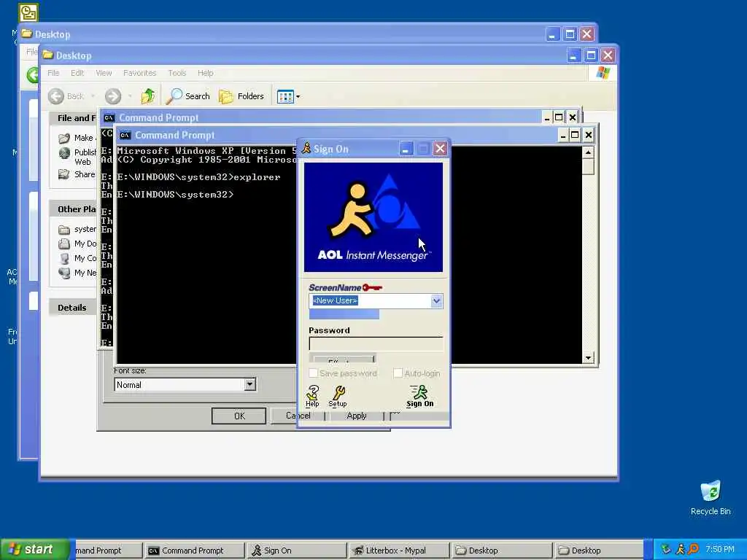Toggle the Folders pane button

(241, 96)
